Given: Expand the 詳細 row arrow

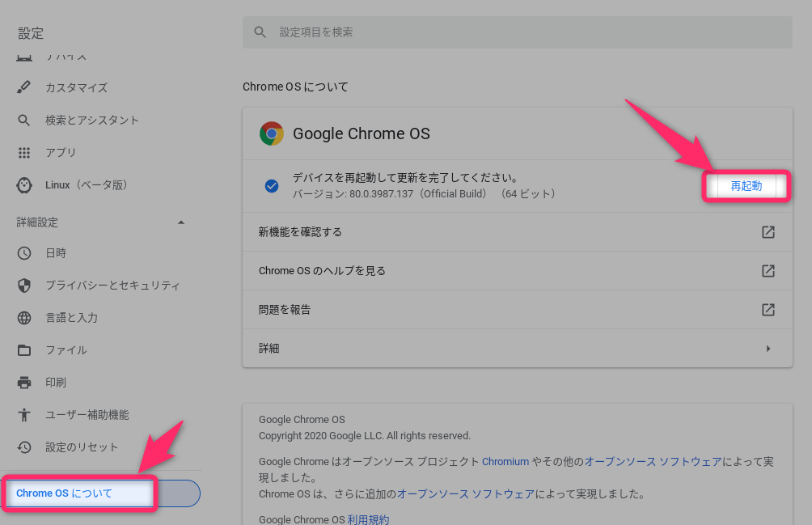Looking at the screenshot, I should pos(768,349).
